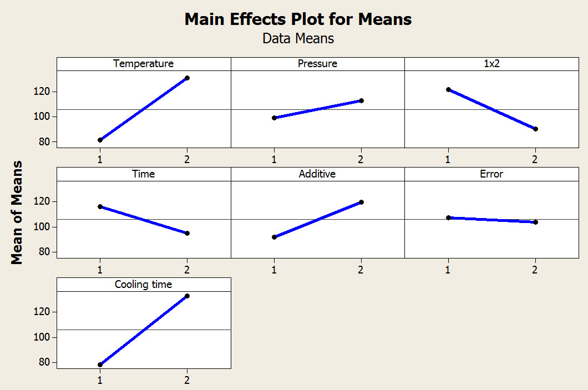Click the Error panel header label
Viewport: 588px width, 390px height.
(491, 174)
